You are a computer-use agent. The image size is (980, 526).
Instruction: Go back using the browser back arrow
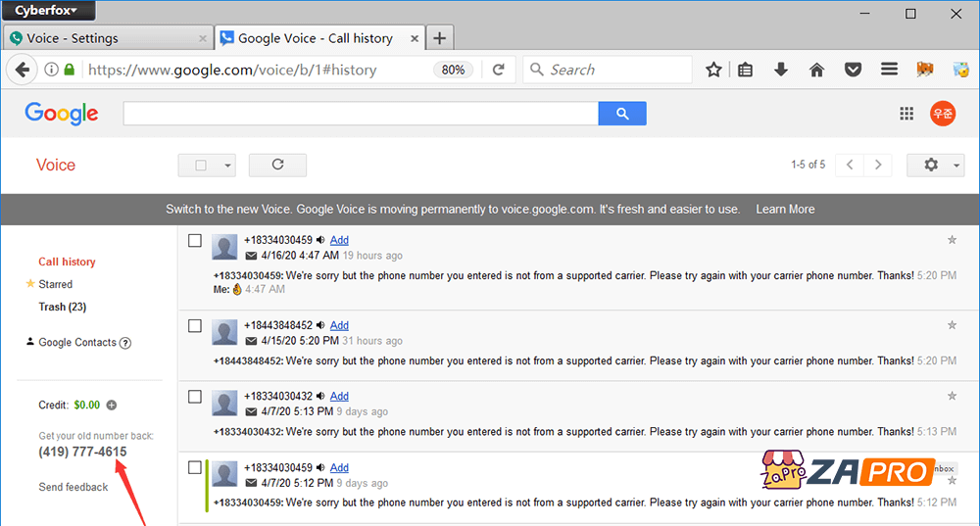[x=23, y=70]
